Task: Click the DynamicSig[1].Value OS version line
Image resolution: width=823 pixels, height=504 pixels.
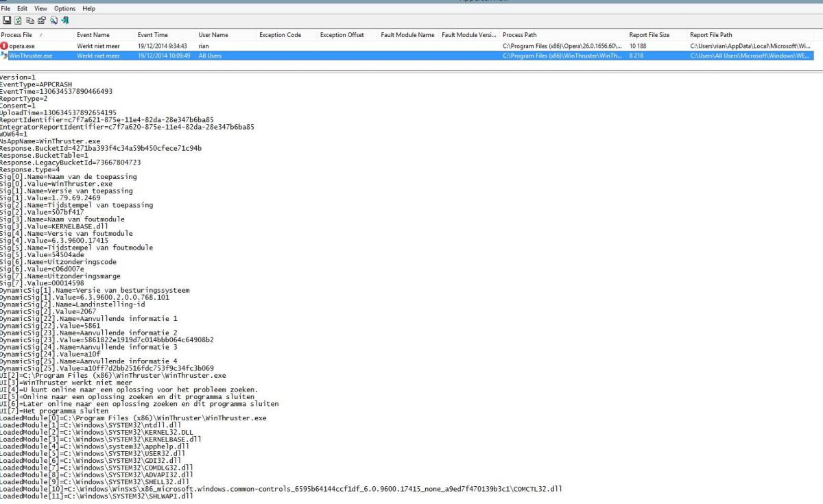Action: click(x=84, y=297)
